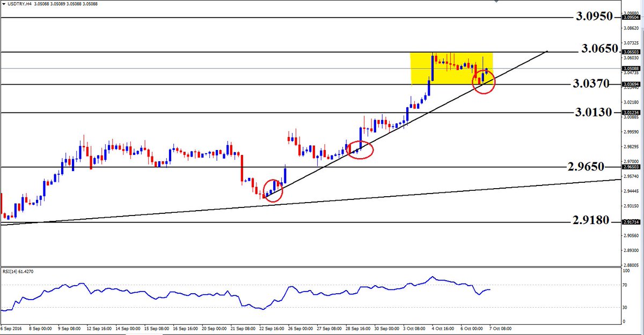Click the 2.90560 price scale value
This screenshot has width=644, height=335.
pyautogui.click(x=631, y=235)
